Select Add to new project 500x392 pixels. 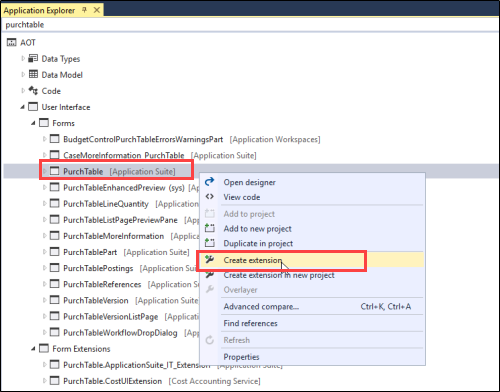pos(257,229)
